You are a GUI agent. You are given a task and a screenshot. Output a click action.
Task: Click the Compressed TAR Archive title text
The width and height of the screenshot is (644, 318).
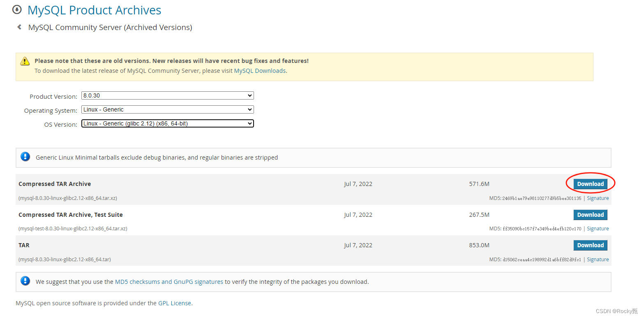(55, 184)
